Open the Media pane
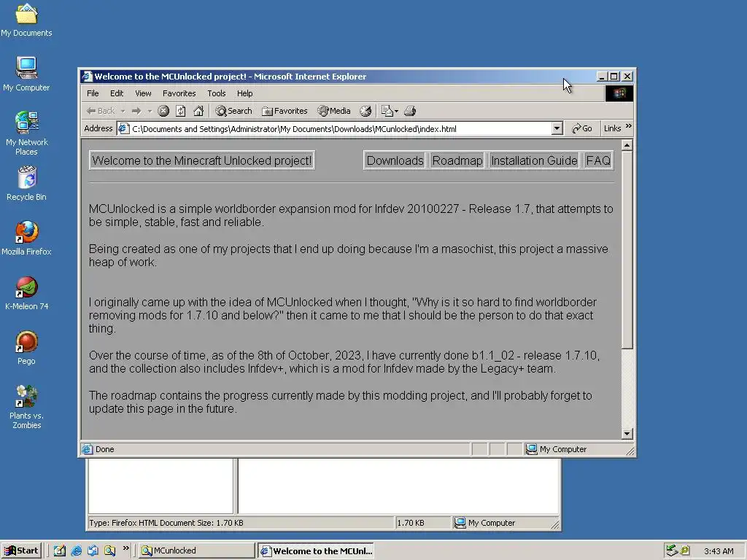This screenshot has height=560, width=747. click(x=334, y=111)
